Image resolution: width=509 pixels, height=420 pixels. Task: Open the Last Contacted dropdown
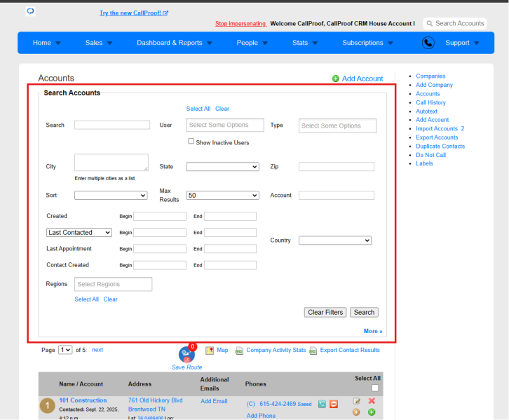79,233
